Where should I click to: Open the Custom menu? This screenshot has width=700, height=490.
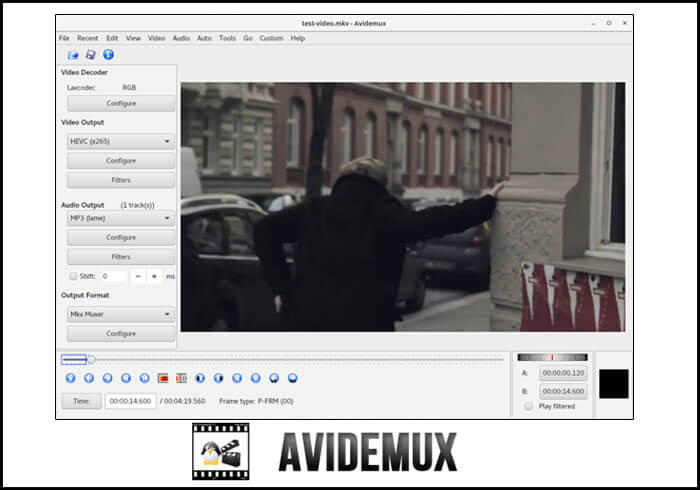271,38
